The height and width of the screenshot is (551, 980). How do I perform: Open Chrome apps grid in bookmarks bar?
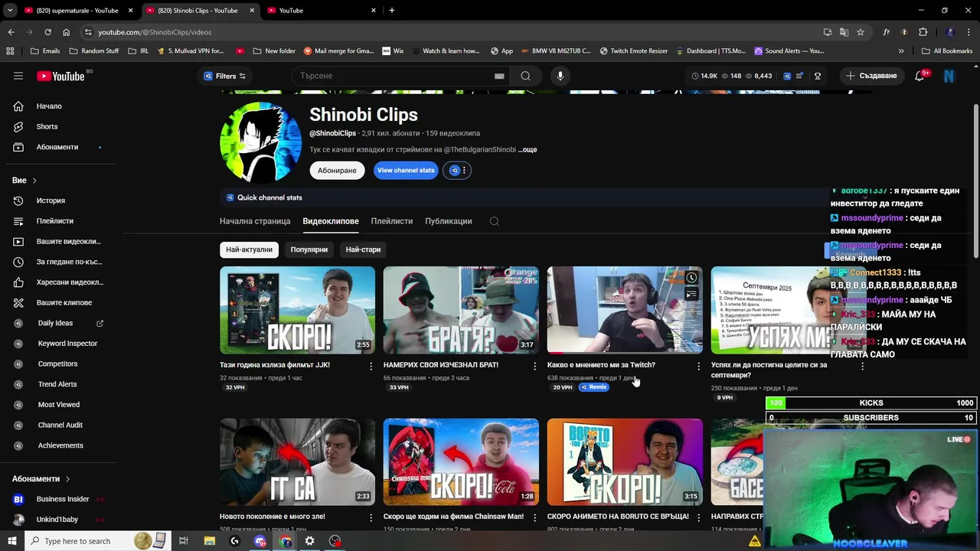pyautogui.click(x=10, y=51)
